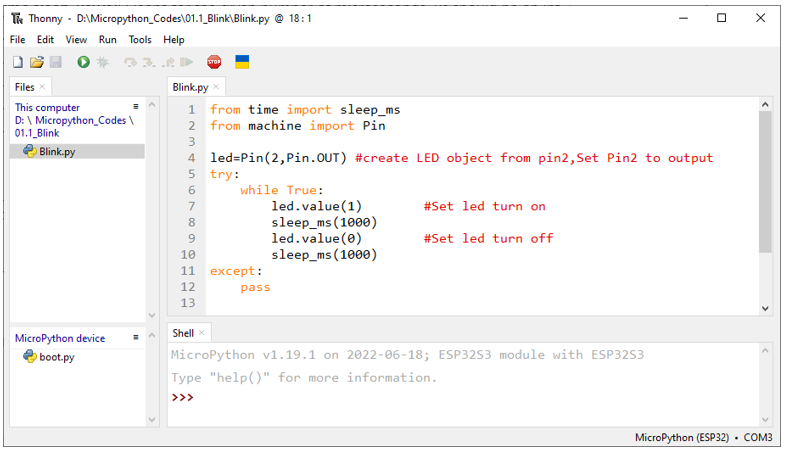Screen dimensions: 785x451
Task: Click the Ukraine flag support icon
Action: pyautogui.click(x=242, y=62)
